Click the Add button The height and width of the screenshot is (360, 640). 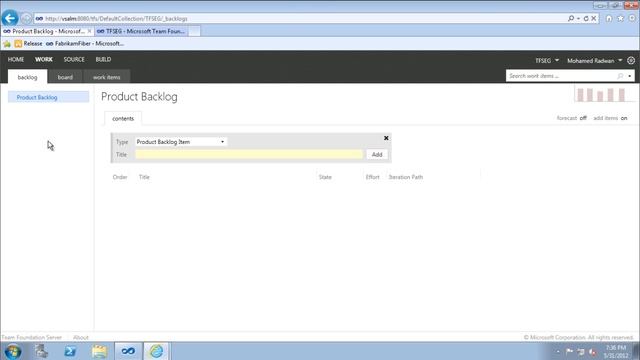pyautogui.click(x=377, y=154)
